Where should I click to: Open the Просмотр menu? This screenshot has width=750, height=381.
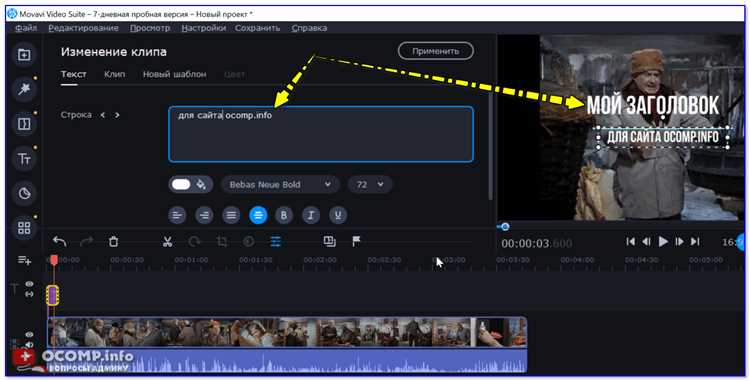click(150, 28)
